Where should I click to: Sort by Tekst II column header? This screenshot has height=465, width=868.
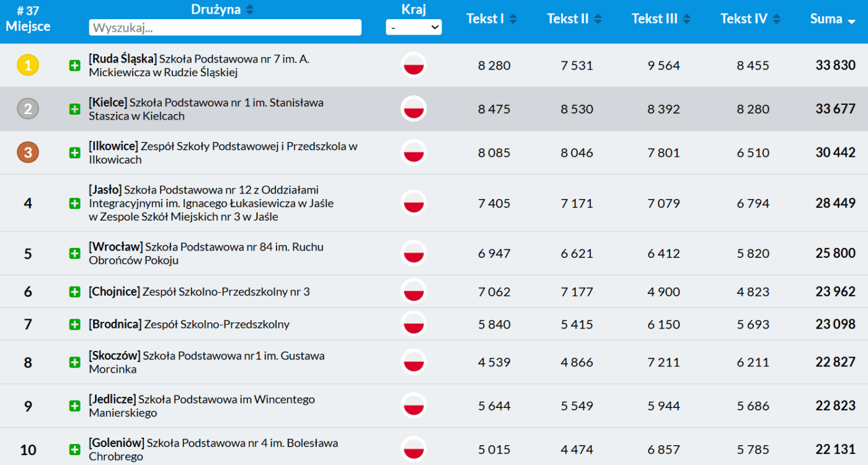point(567,19)
